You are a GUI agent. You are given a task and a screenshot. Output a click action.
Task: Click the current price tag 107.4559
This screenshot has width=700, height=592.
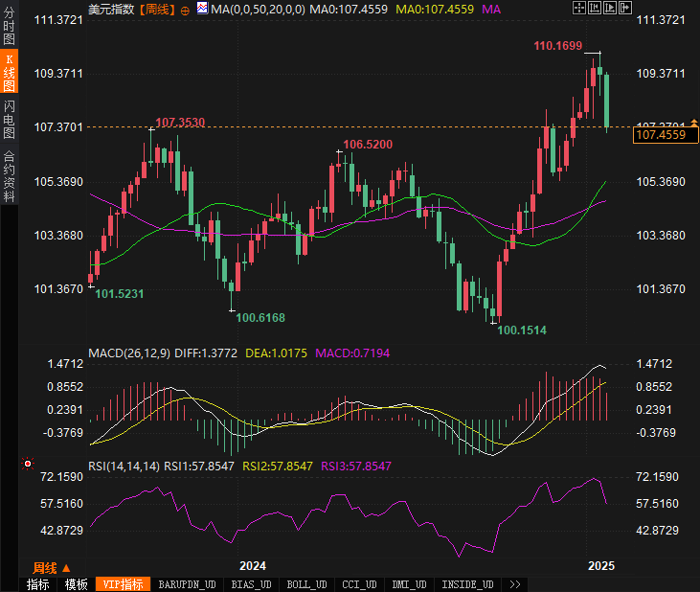pyautogui.click(x=666, y=135)
